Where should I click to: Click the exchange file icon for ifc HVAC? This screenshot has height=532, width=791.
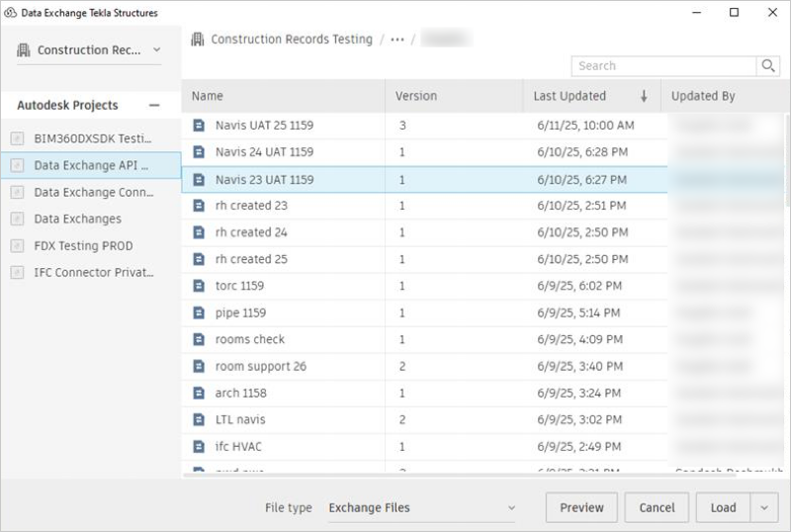[200, 446]
